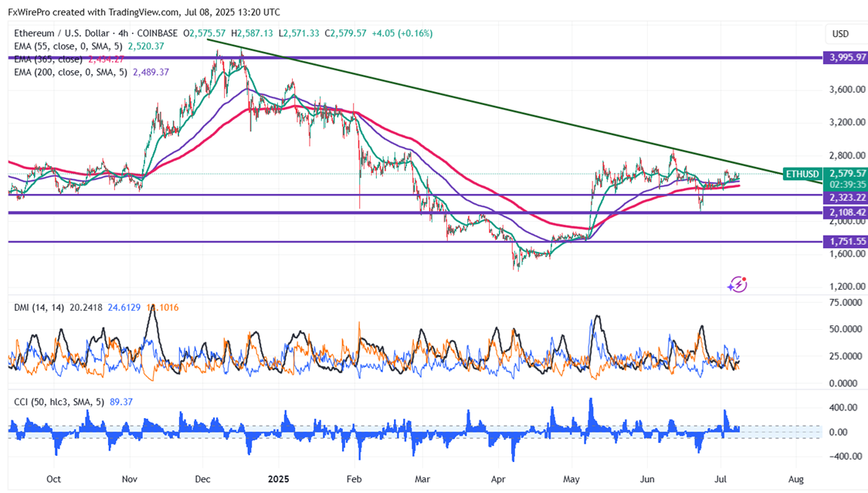Viewport: 868px width, 493px height.
Task: Click the 25.0000 DMI axis label
Action: 847,356
